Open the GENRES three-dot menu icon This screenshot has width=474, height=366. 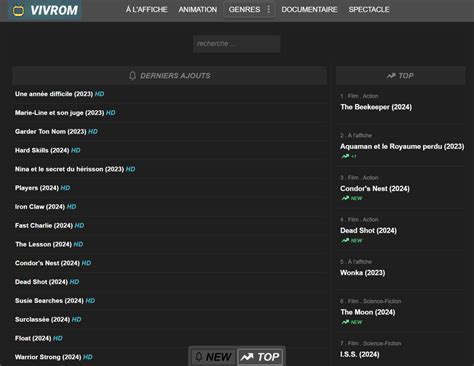click(x=269, y=9)
